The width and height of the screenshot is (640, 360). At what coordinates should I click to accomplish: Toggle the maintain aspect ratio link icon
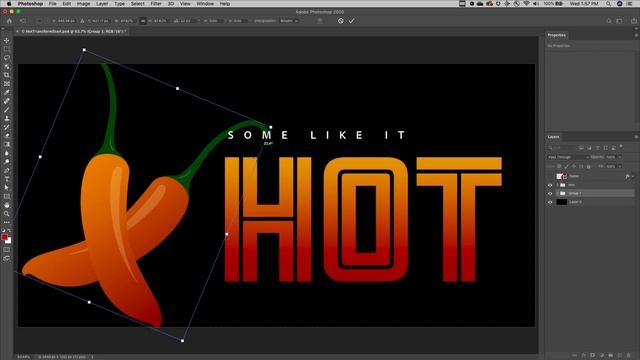click(x=143, y=21)
